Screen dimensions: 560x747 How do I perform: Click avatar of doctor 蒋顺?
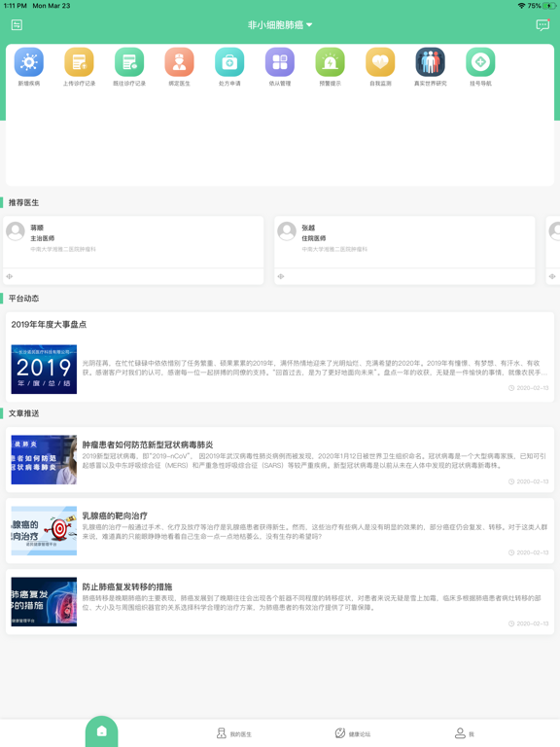pyautogui.click(x=16, y=231)
